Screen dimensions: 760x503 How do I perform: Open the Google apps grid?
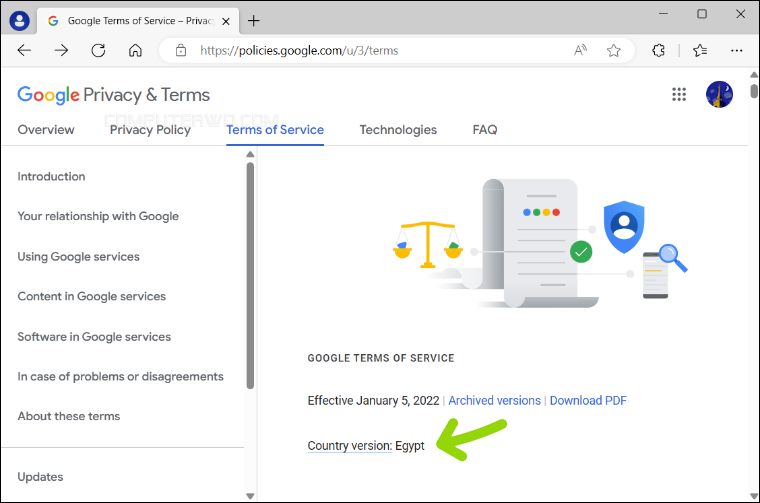tap(679, 94)
